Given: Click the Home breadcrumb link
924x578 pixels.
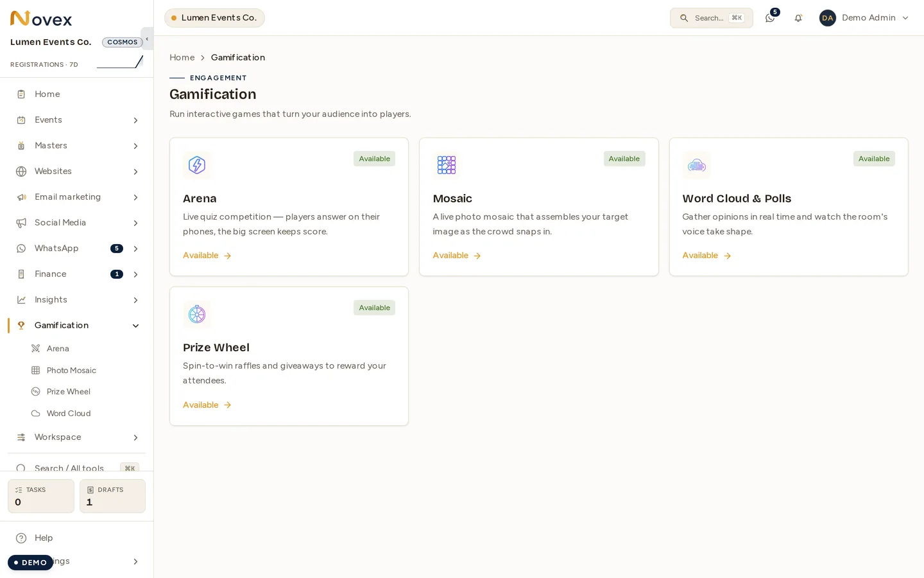Looking at the screenshot, I should [x=182, y=58].
